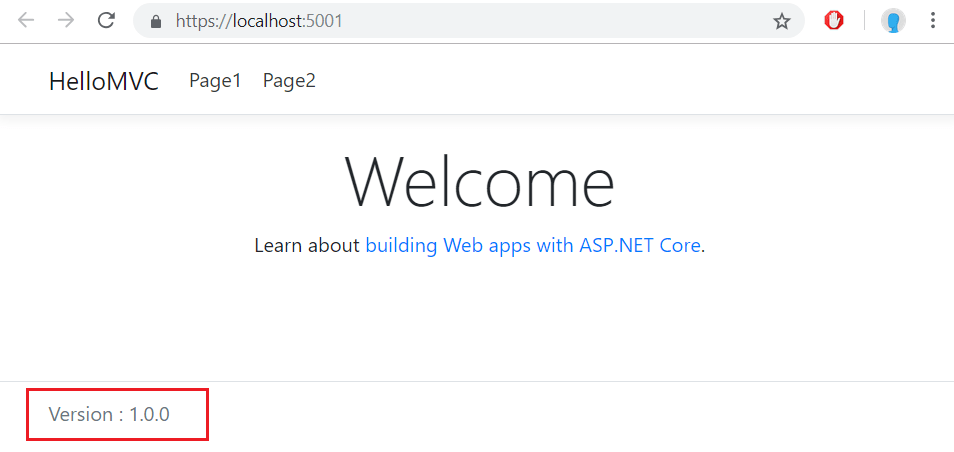This screenshot has height=452, width=954.
Task: Open the Chrome three-dot menu
Action: pos(933,21)
